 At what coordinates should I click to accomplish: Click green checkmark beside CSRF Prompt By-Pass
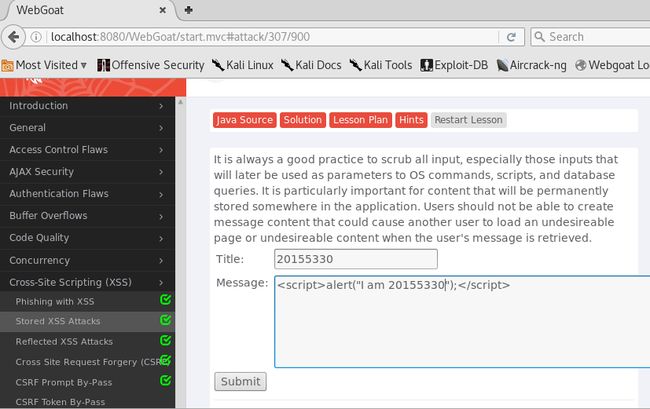tap(165, 380)
